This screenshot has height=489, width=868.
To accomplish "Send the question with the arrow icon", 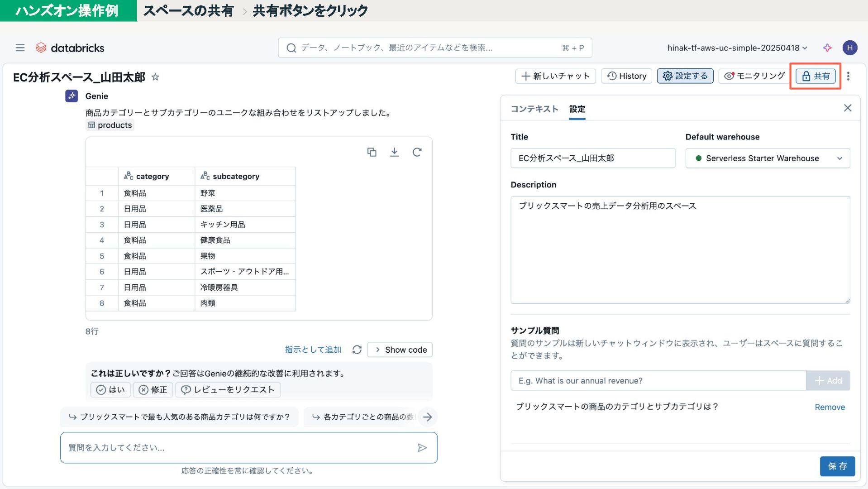I will pos(422,448).
